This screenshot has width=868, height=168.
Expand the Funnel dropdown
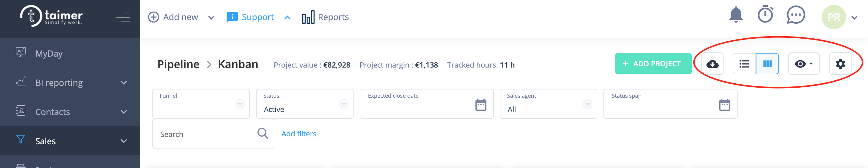pyautogui.click(x=201, y=104)
